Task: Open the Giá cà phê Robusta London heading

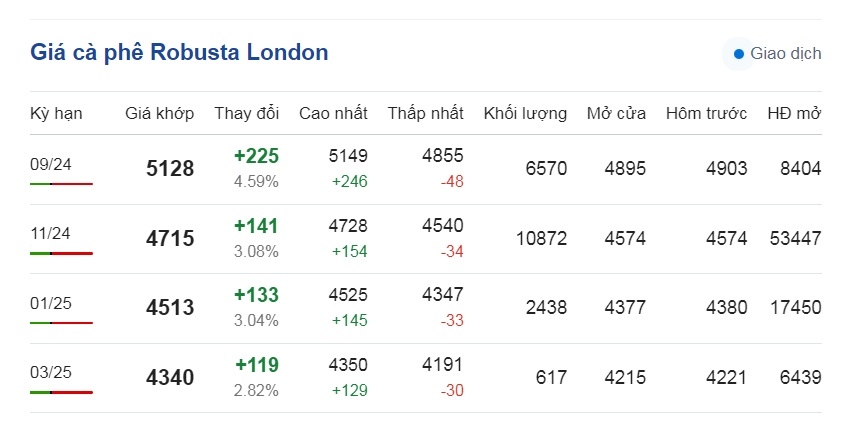Action: (179, 52)
